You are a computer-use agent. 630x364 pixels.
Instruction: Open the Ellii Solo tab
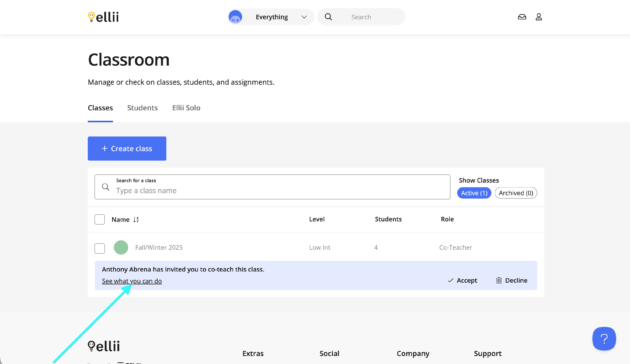coord(186,108)
